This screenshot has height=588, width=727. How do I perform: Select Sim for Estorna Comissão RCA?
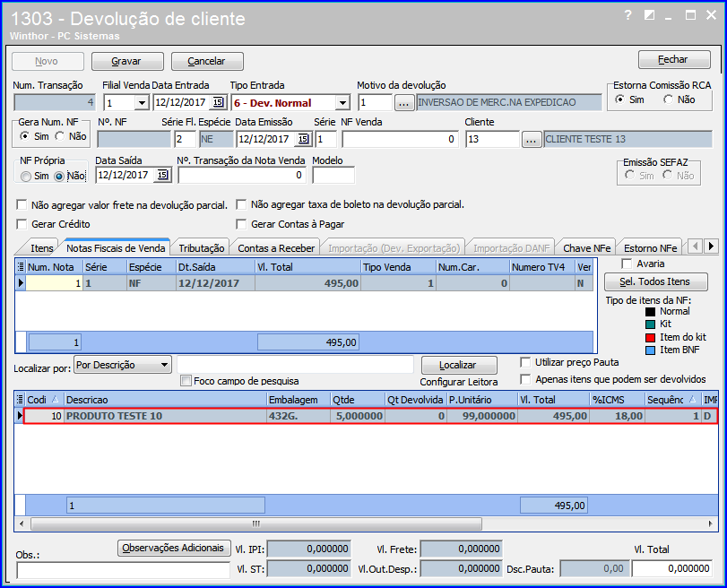(x=619, y=99)
